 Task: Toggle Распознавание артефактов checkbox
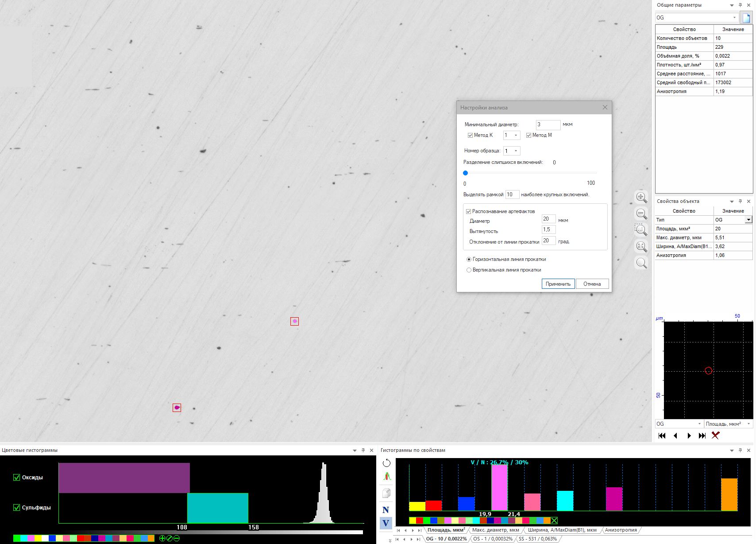[468, 212]
